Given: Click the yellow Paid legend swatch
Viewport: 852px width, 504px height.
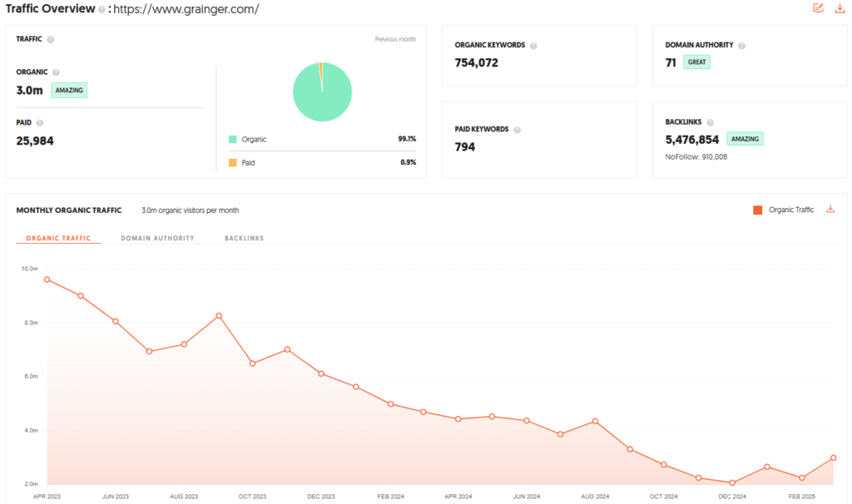Looking at the screenshot, I should click(x=233, y=162).
